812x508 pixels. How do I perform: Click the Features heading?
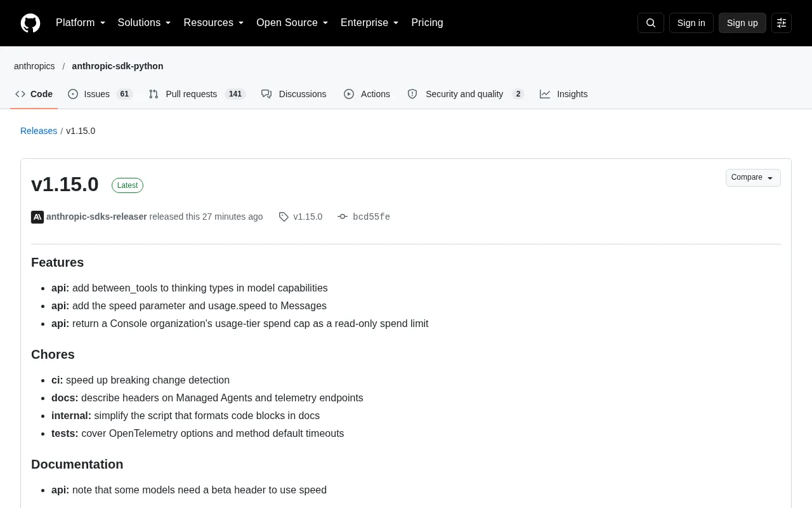[57, 263]
